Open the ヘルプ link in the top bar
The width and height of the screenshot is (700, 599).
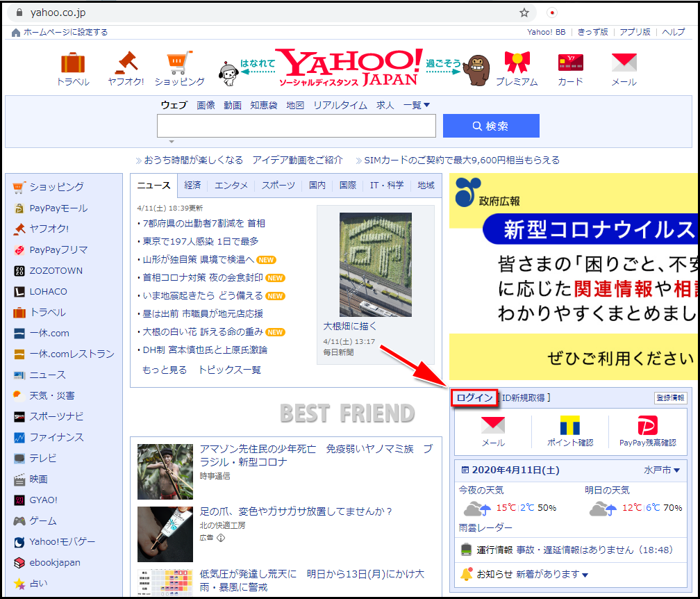[x=673, y=32]
